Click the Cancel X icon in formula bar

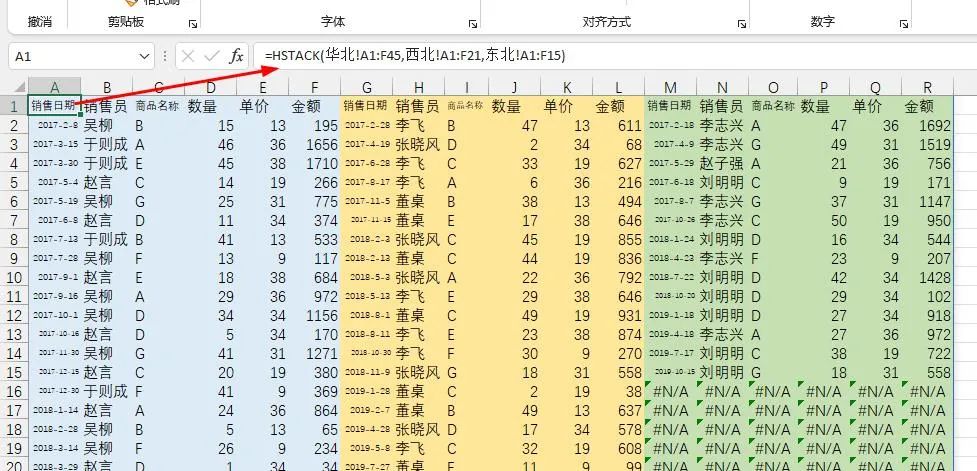point(188,56)
